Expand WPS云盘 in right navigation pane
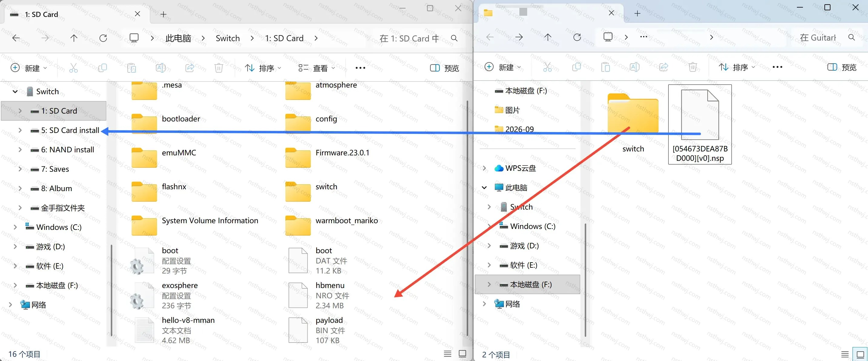 (x=484, y=168)
